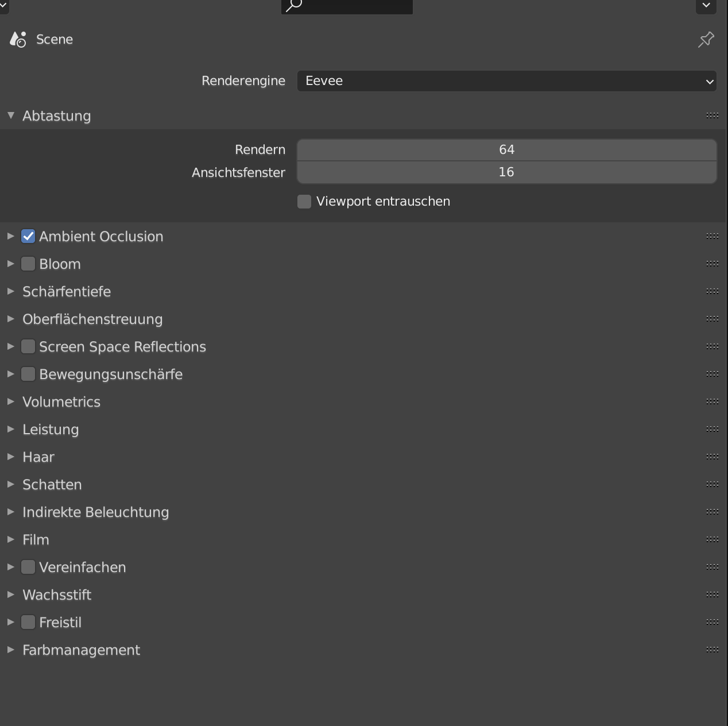Enable Viewport entrauschen checkbox

click(304, 202)
